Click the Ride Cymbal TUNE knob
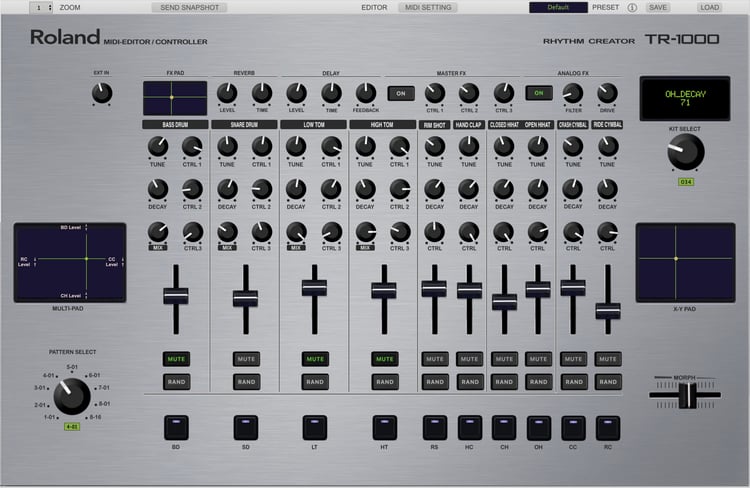The image size is (750, 488). (607, 146)
